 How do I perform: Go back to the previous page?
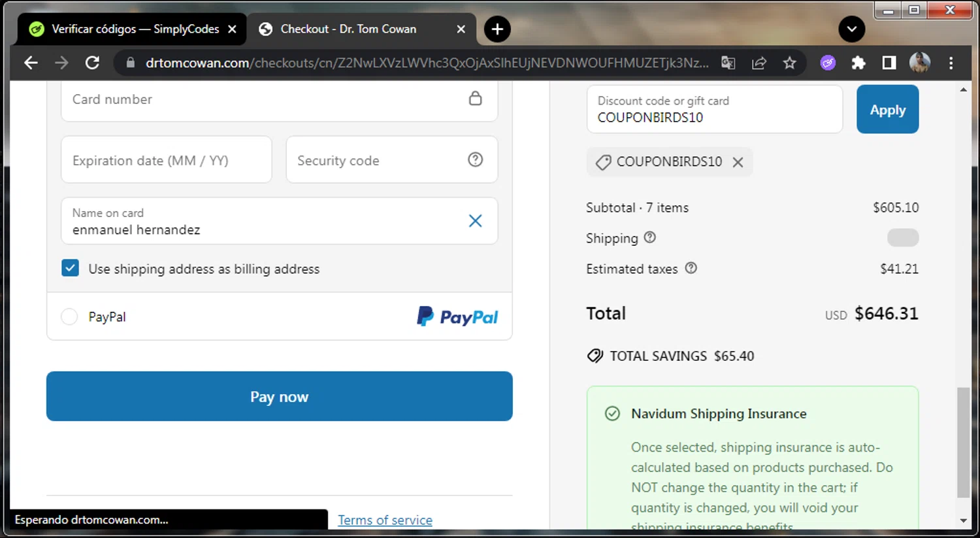point(31,63)
